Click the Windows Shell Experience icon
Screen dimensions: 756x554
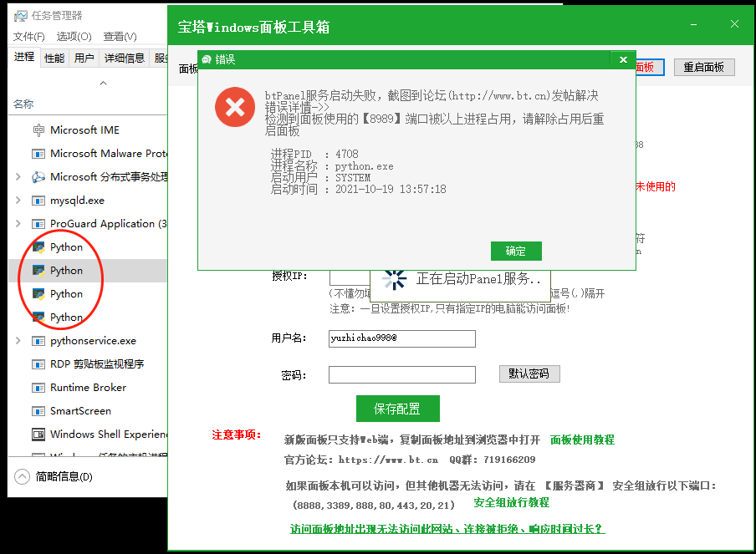tap(38, 434)
